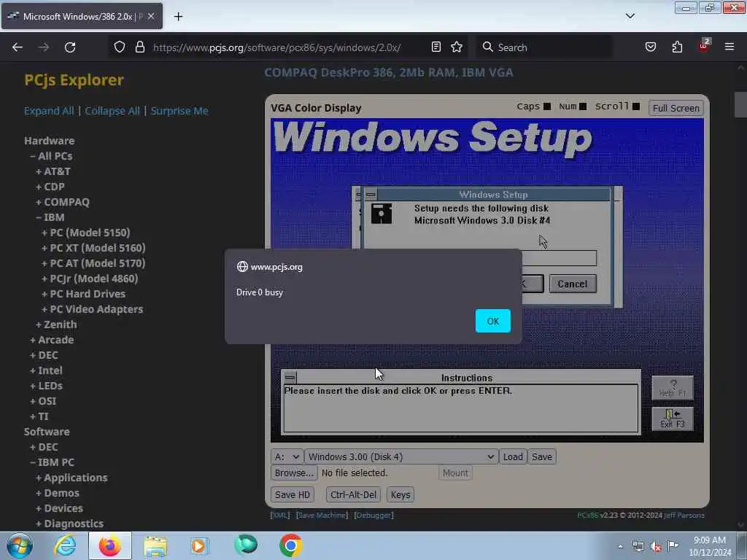Open Google Chrome from taskbar

(x=290, y=545)
